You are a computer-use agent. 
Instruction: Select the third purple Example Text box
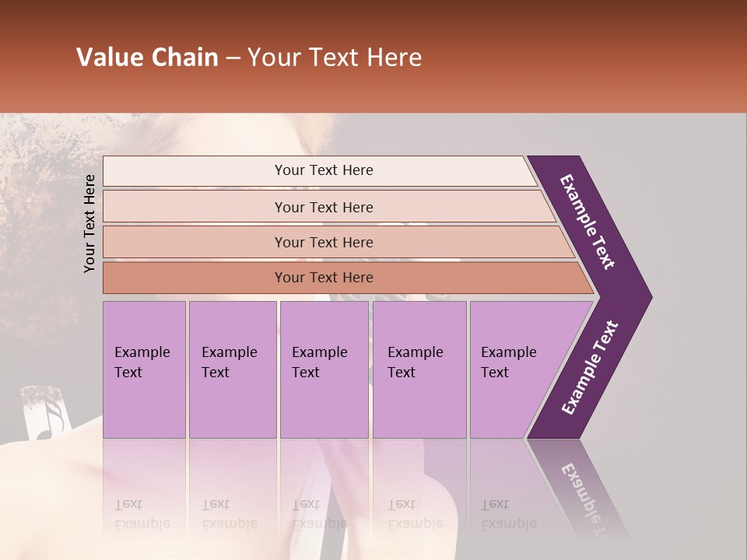coord(323,369)
